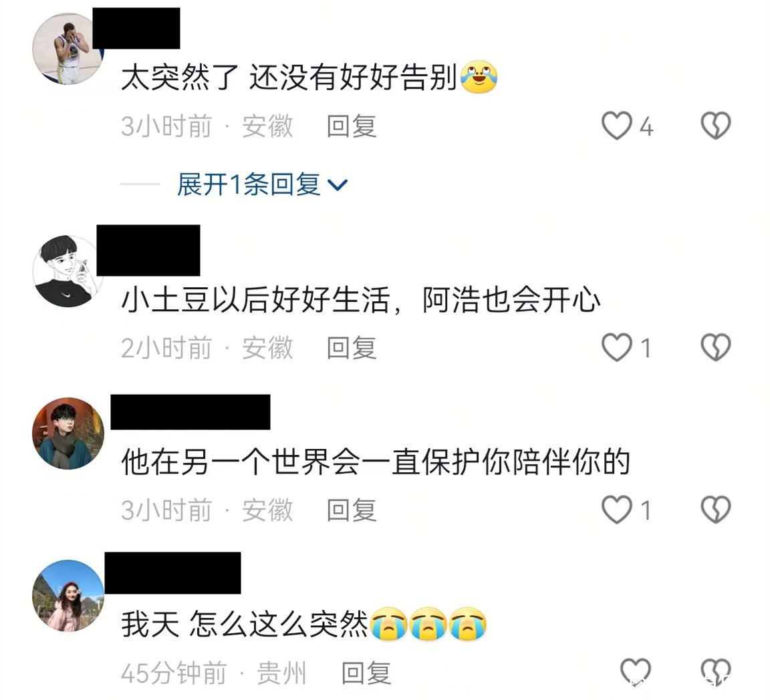
Task: Expand the 1 hidden reply
Action: pos(249,184)
